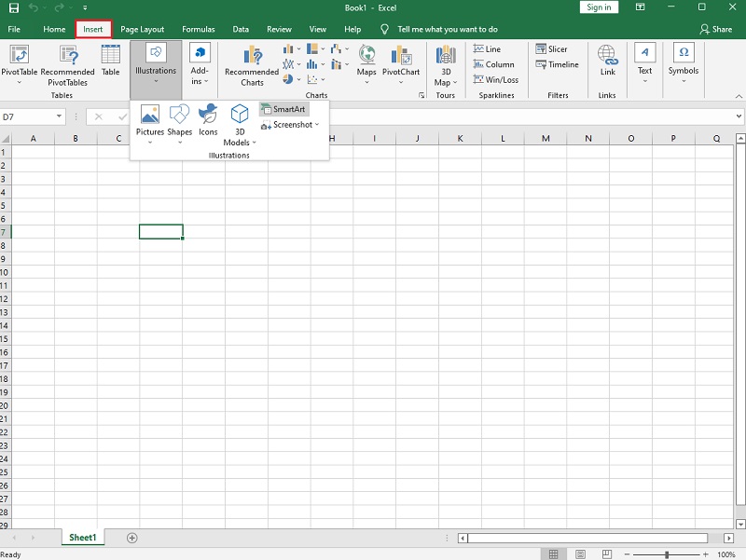The width and height of the screenshot is (746, 560).
Task: Open the Help tab
Action: click(x=352, y=29)
